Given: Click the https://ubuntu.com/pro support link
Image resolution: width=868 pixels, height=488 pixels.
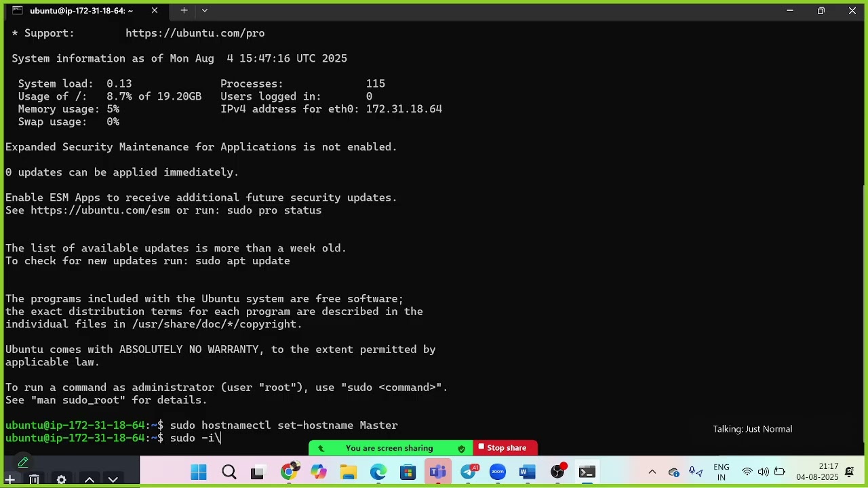Looking at the screenshot, I should pos(195,33).
